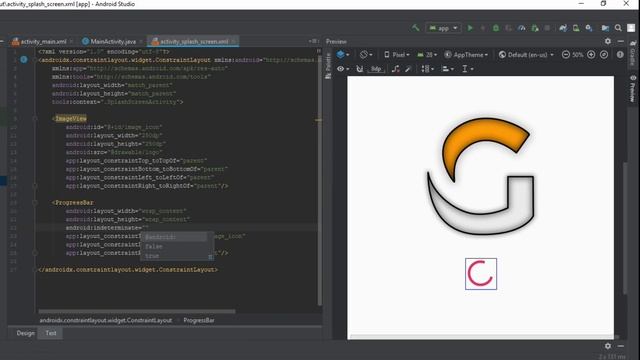Click the ConstraintLayout breadcrumb at editor bottom
This screenshot has height=360, width=640.
point(106,320)
